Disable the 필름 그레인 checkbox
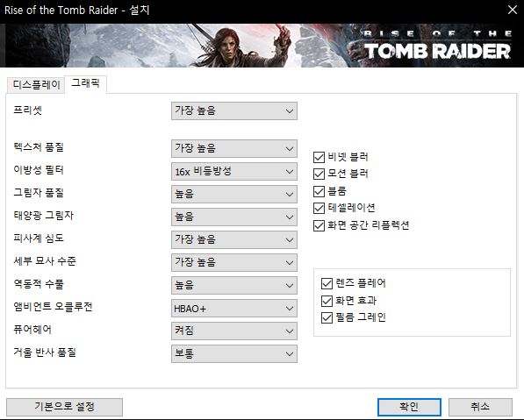 (327, 317)
